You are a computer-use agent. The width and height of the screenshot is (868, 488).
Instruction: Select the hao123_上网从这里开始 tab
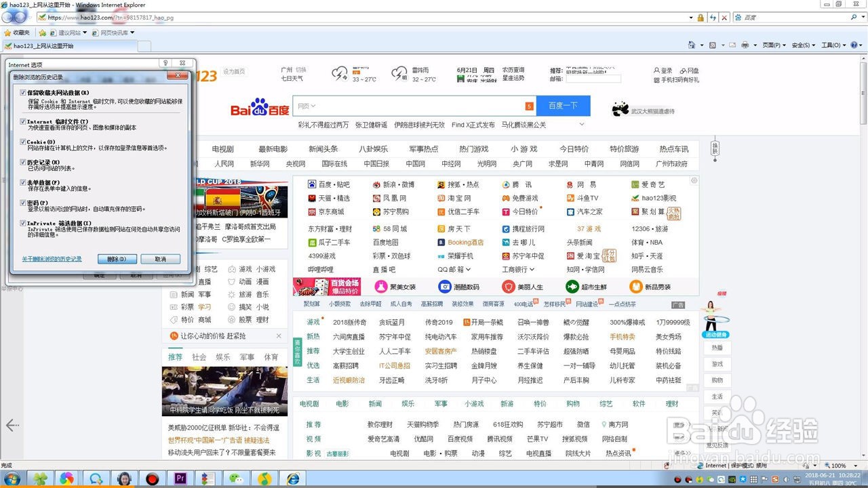pos(69,46)
